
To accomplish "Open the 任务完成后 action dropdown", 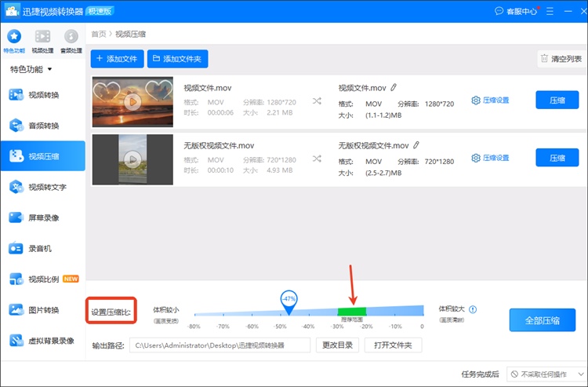I will [x=546, y=374].
